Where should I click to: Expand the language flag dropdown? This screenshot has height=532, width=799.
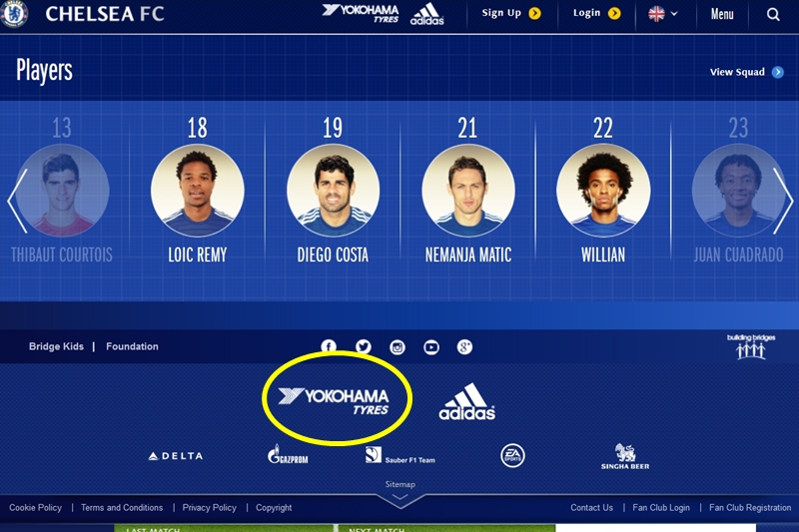(x=662, y=14)
